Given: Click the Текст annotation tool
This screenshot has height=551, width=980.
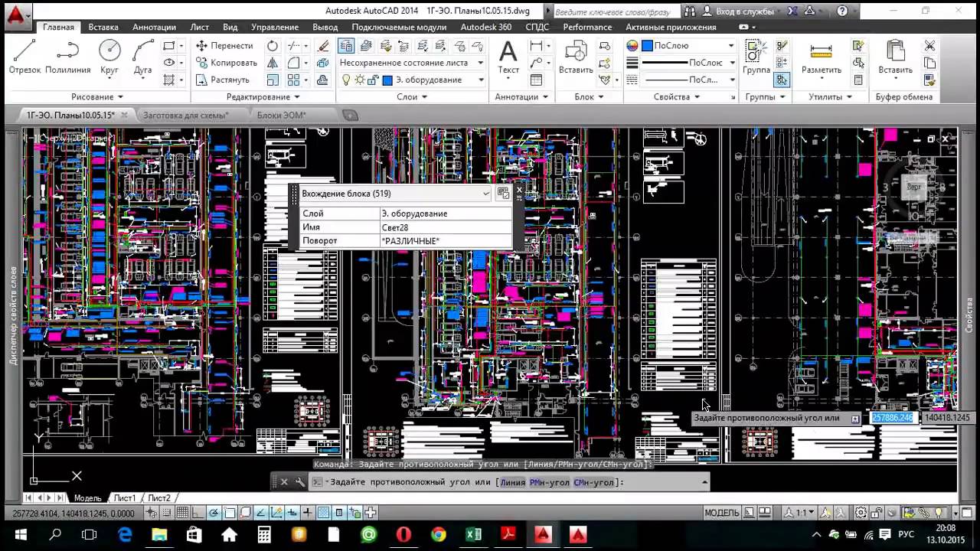Looking at the screenshot, I should pyautogui.click(x=508, y=57).
